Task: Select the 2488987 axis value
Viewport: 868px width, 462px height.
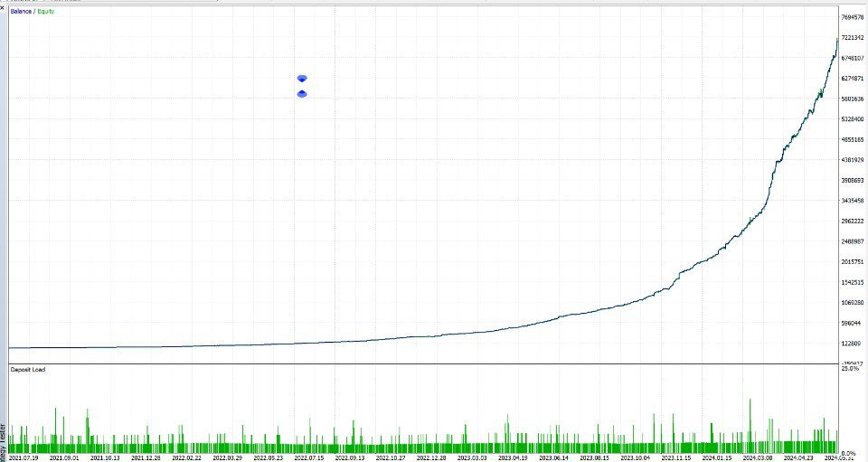Action: [x=853, y=241]
